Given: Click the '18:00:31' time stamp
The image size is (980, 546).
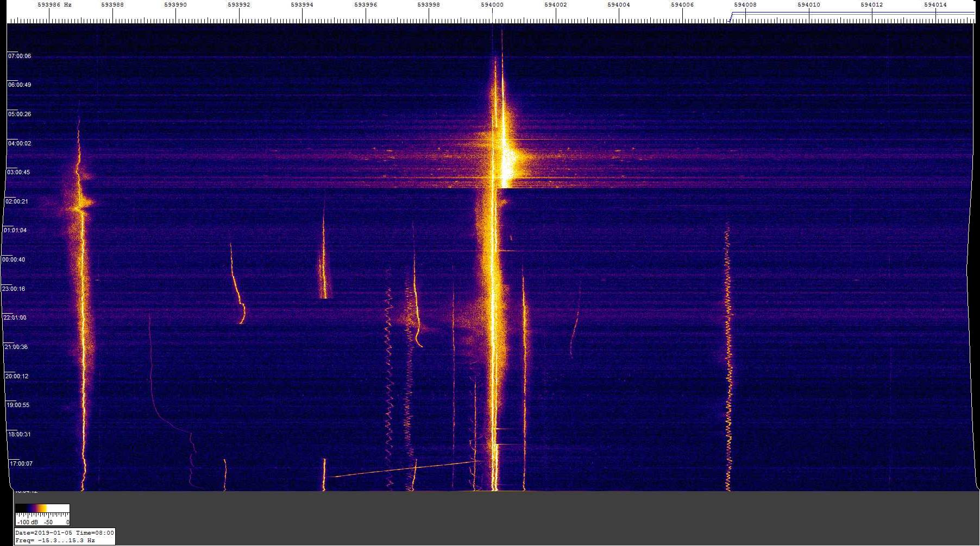Looking at the screenshot, I should (x=19, y=435).
